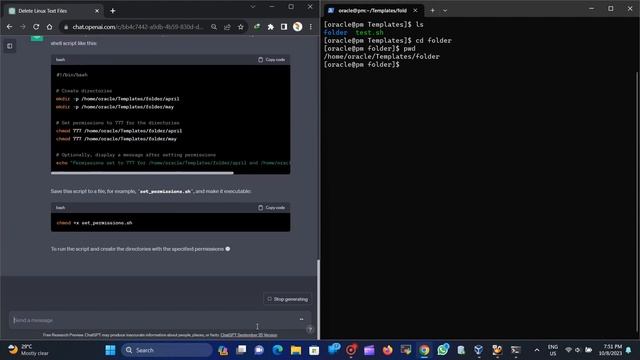This screenshot has height=360, width=640.
Task: Open WhatsApp from the taskbar
Action: pyautogui.click(x=442, y=350)
